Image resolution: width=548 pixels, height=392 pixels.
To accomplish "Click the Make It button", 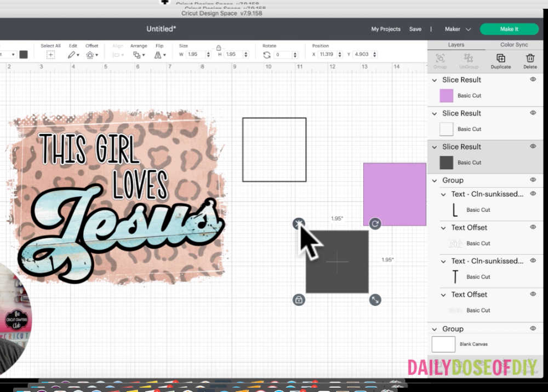I will [509, 28].
